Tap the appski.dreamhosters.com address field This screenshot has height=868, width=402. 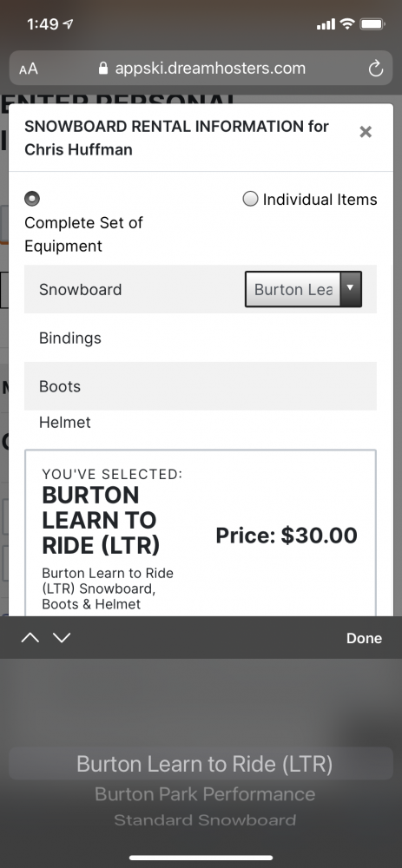point(201,69)
